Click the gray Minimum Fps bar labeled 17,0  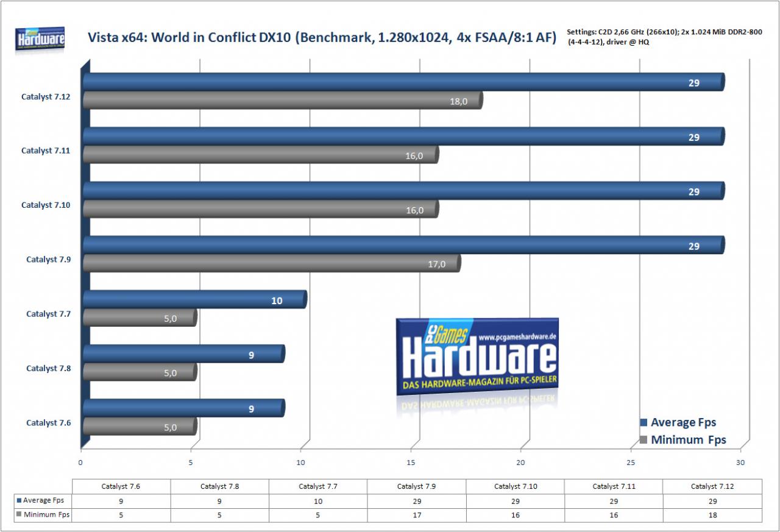272,264
